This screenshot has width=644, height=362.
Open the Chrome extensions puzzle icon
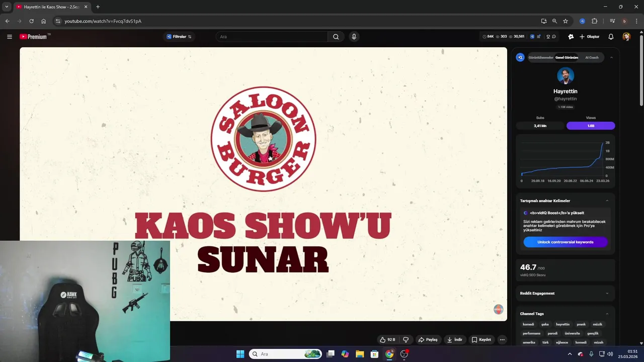coord(594,21)
